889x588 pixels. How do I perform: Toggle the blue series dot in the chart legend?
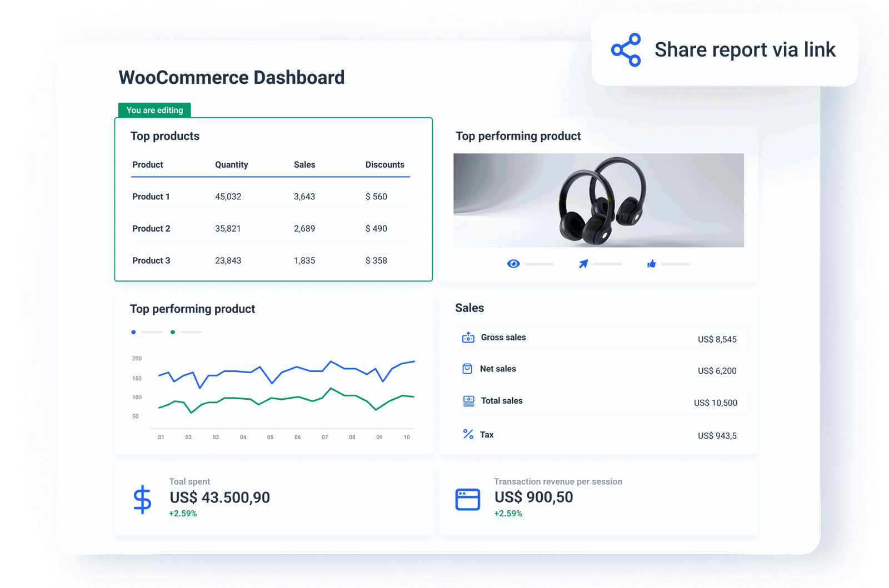coord(133,332)
